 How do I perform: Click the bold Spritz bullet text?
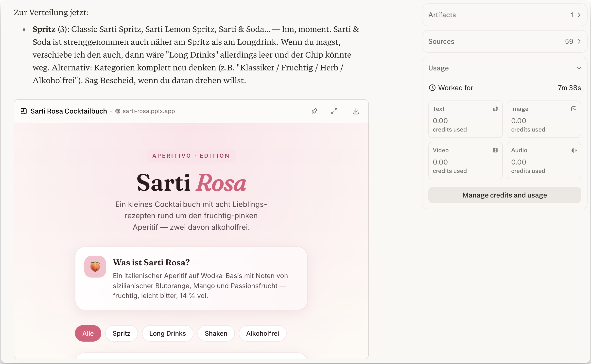(44, 29)
